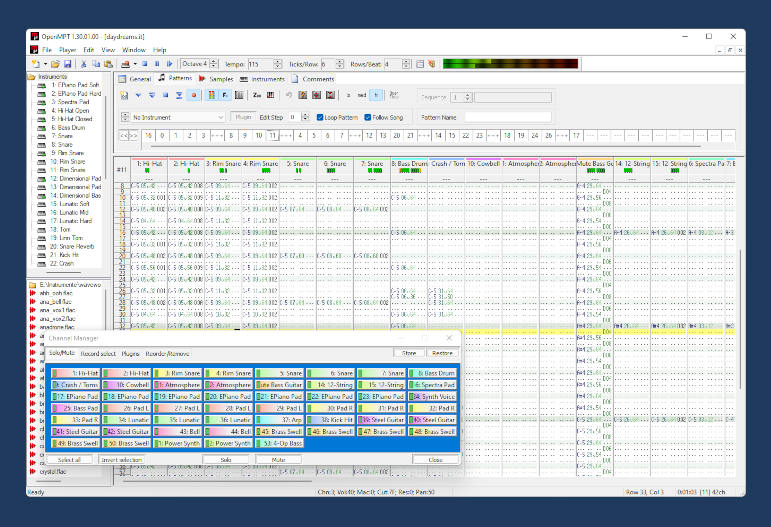This screenshot has width=771, height=527.
Task: Open the new file dropdown arrow
Action: tap(45, 64)
